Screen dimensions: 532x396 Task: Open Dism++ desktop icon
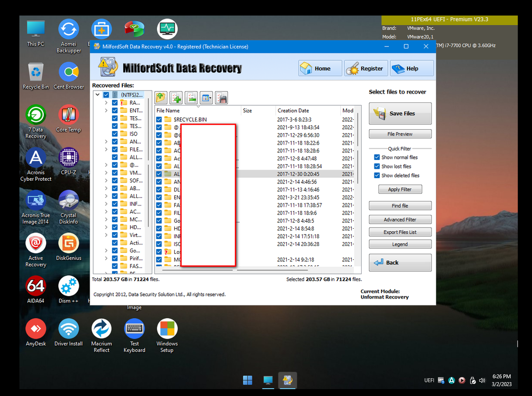tap(68, 290)
